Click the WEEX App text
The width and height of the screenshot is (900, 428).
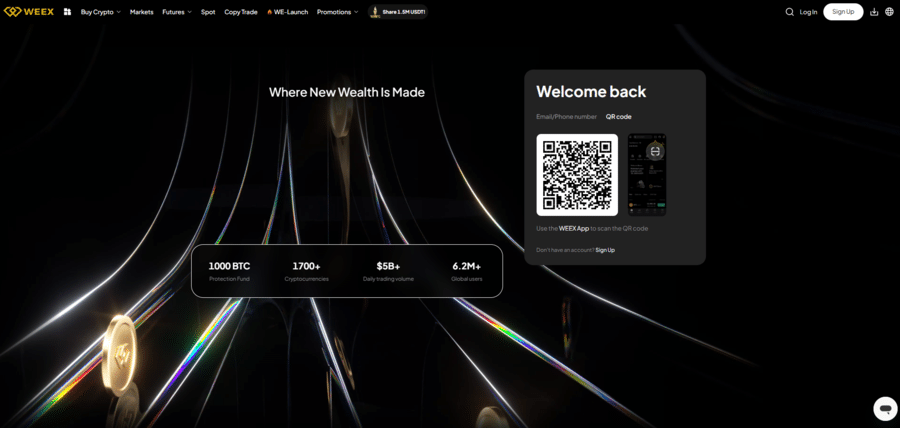pyautogui.click(x=574, y=228)
